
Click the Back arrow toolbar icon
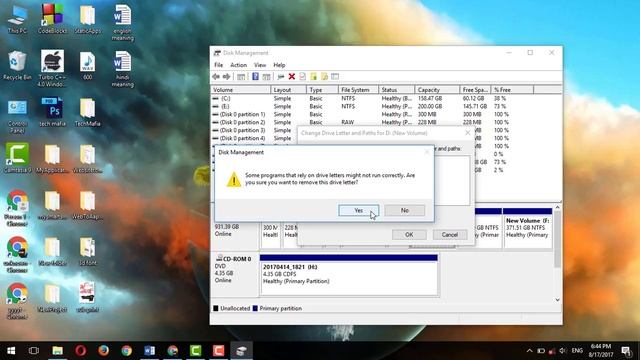pyautogui.click(x=216, y=76)
